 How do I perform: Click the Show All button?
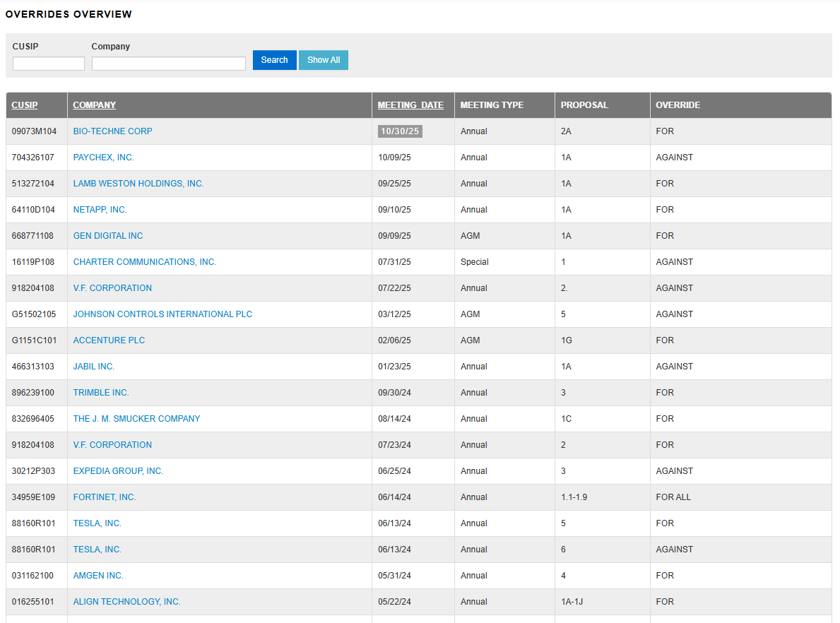(x=323, y=60)
